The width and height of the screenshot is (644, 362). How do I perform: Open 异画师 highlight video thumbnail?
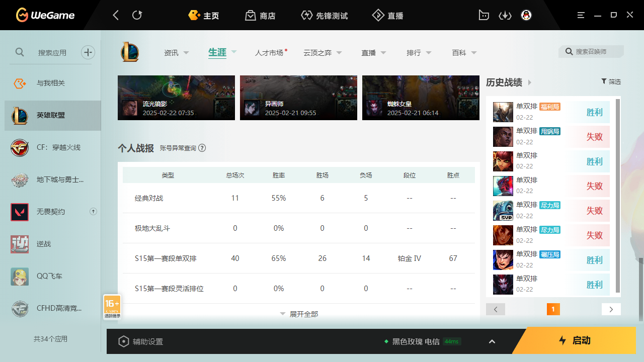pyautogui.click(x=298, y=98)
